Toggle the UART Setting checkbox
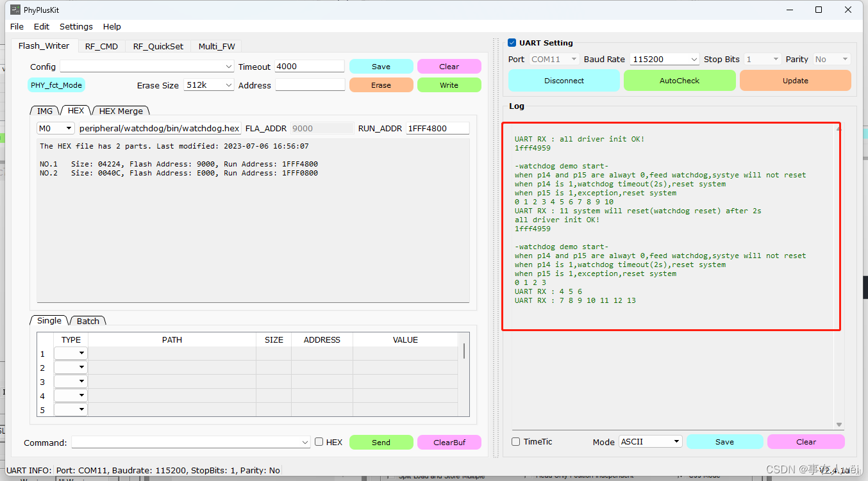868x481 pixels. [x=512, y=43]
